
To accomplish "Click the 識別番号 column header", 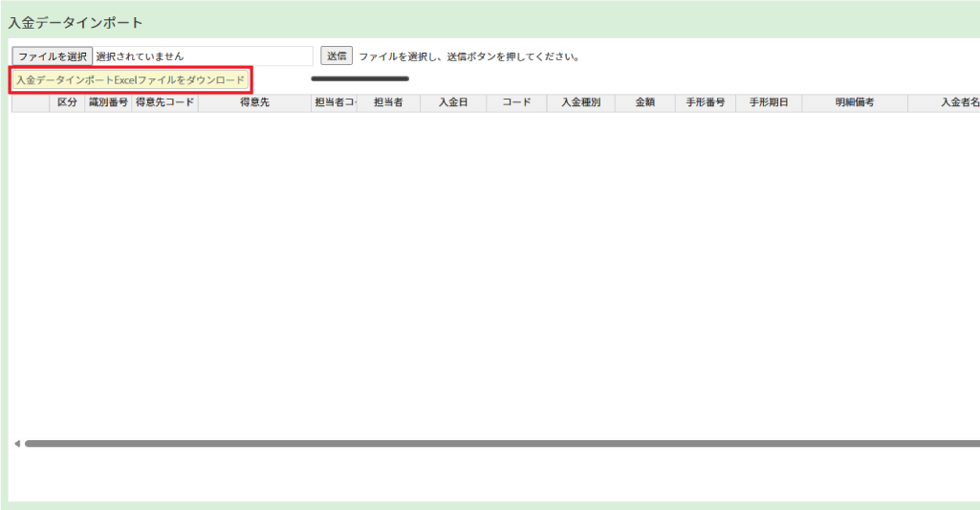I will click(x=108, y=102).
